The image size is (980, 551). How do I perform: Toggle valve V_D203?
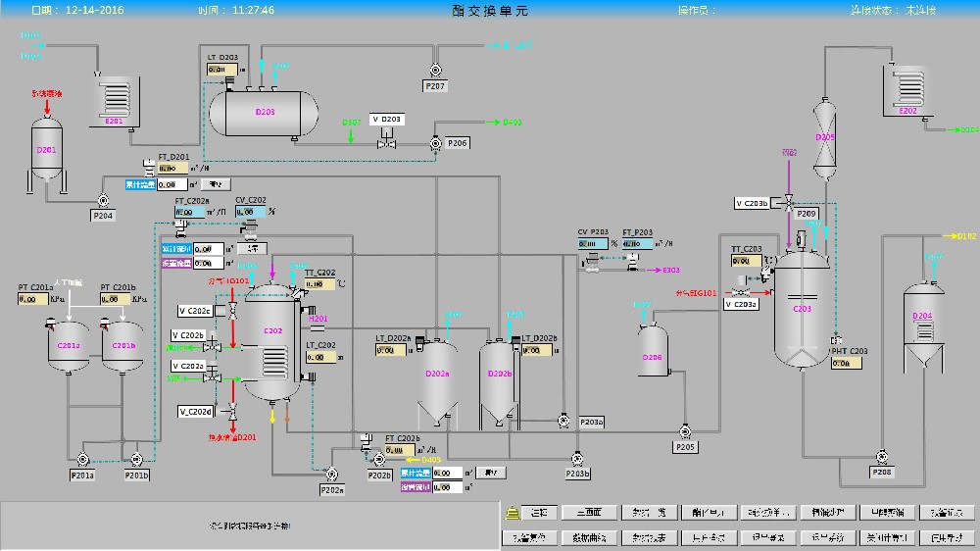(x=387, y=143)
